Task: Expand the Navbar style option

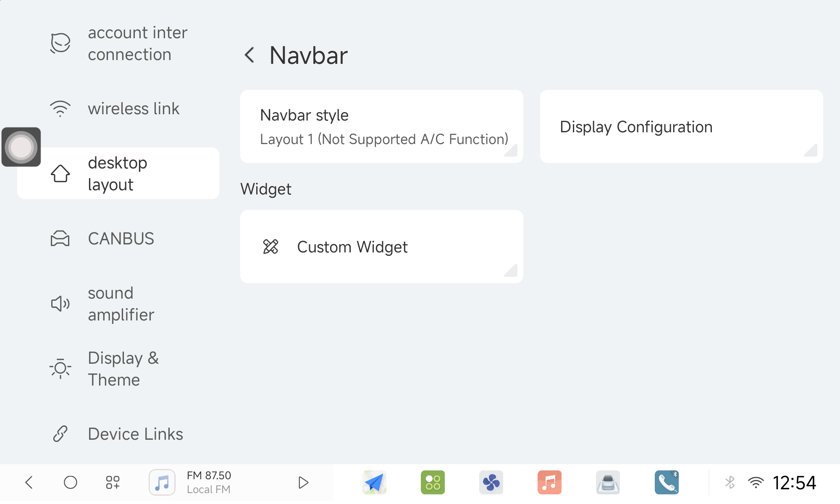Action: coord(381,126)
